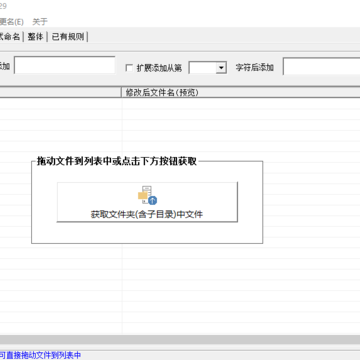Viewport: 360px width, 360px height.
Task: Open the 关于 menu
Action: pyautogui.click(x=40, y=22)
